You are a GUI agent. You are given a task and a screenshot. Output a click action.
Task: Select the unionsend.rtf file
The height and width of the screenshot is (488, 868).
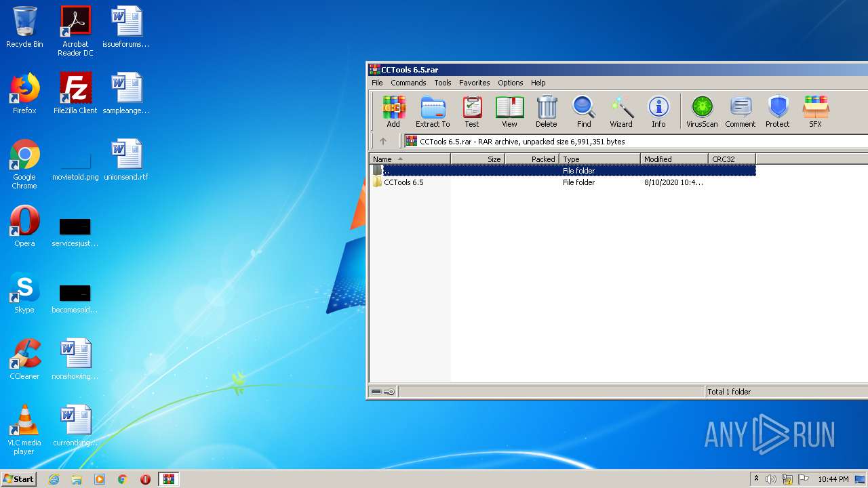(126, 160)
